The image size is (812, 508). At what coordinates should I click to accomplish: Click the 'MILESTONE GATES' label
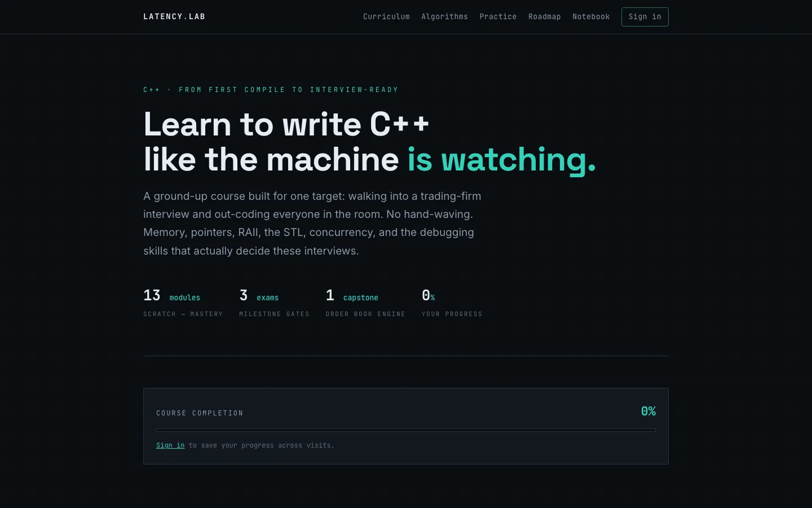[x=274, y=314]
